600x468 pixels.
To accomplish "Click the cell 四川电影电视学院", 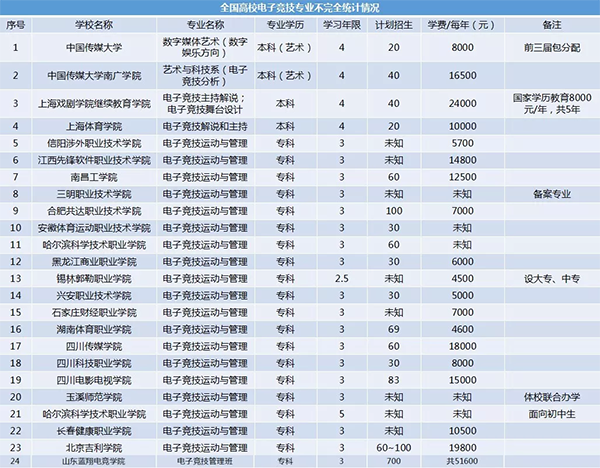I will pyautogui.click(x=94, y=380).
